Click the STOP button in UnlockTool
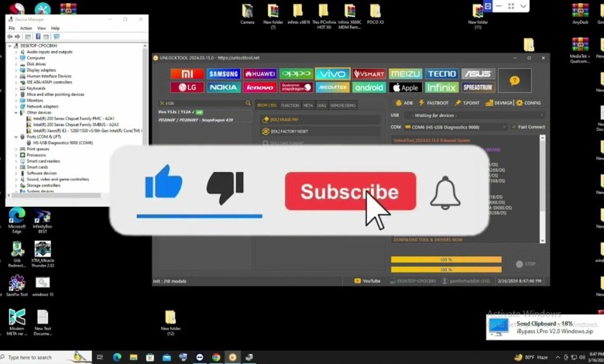This screenshot has height=364, width=604. click(527, 264)
